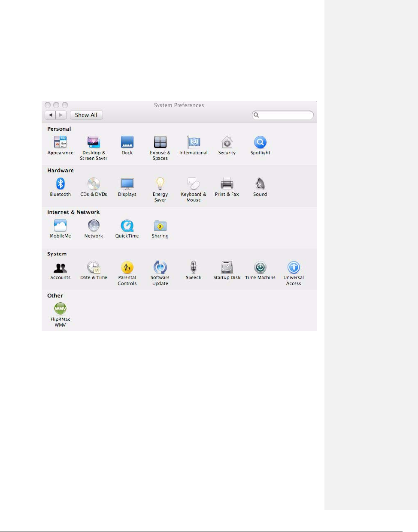
Task: Open the Security preference pane
Action: [x=227, y=142]
